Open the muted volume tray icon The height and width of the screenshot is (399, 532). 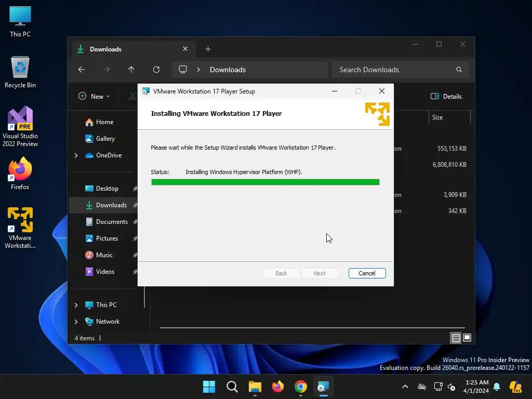click(x=451, y=387)
